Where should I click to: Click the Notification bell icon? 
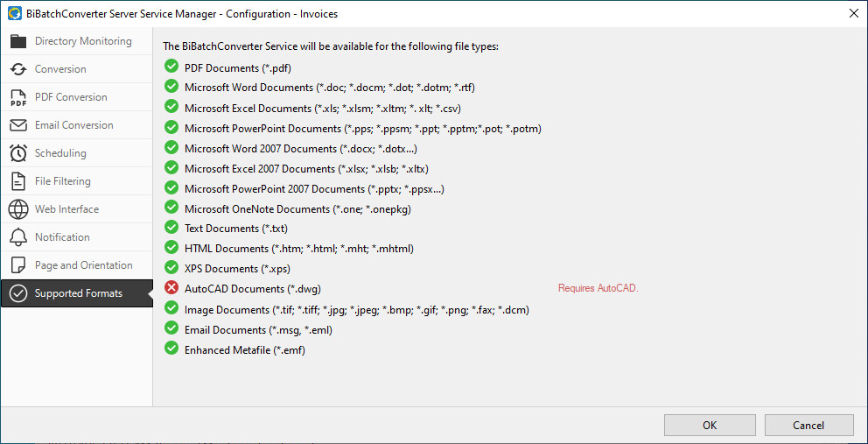point(18,237)
